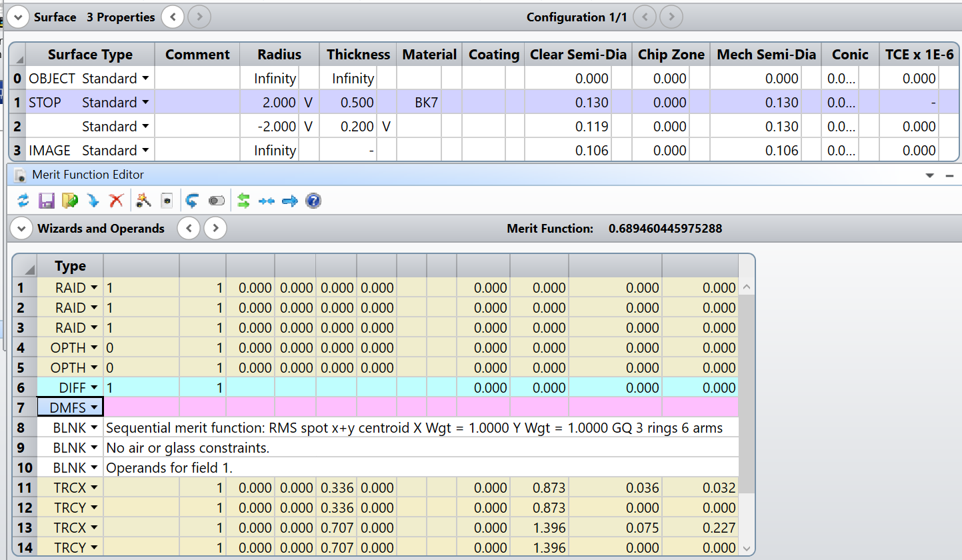The image size is (962, 560).
Task: Click the TCE x 1E-6 column header
Action: click(919, 55)
